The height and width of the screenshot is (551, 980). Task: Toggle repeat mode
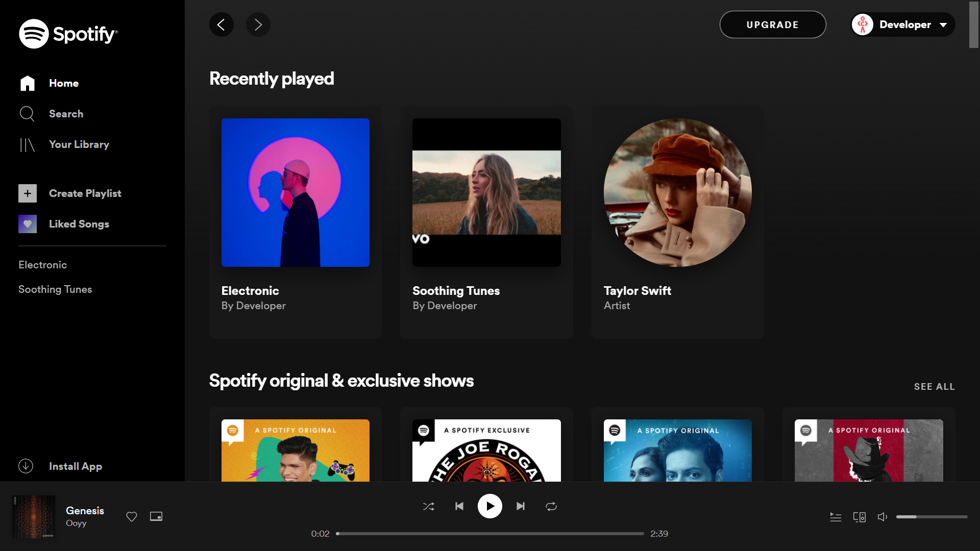(551, 507)
